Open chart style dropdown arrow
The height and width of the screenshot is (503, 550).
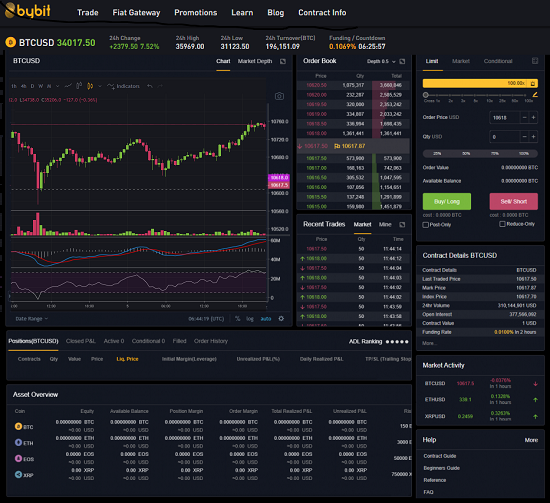[100, 86]
